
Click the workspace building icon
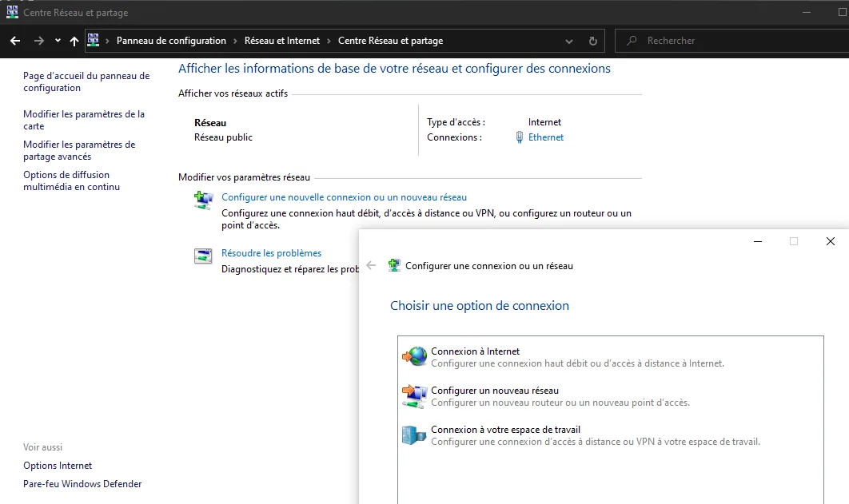tap(414, 435)
